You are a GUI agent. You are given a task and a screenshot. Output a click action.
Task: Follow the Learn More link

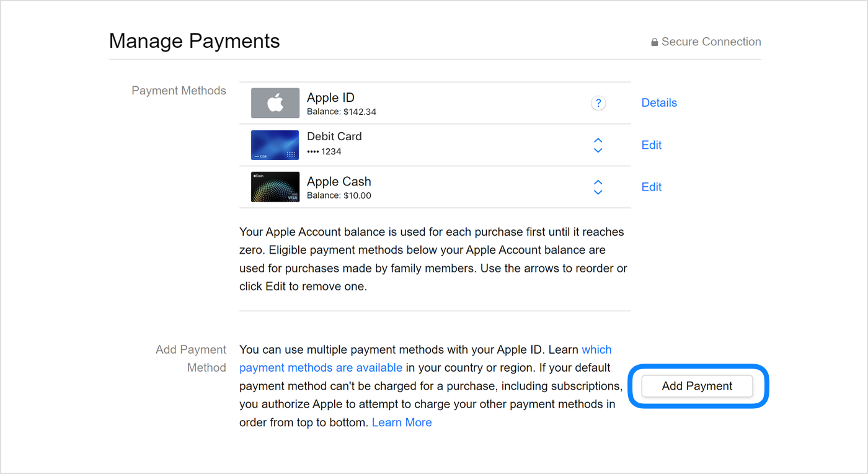click(x=402, y=423)
